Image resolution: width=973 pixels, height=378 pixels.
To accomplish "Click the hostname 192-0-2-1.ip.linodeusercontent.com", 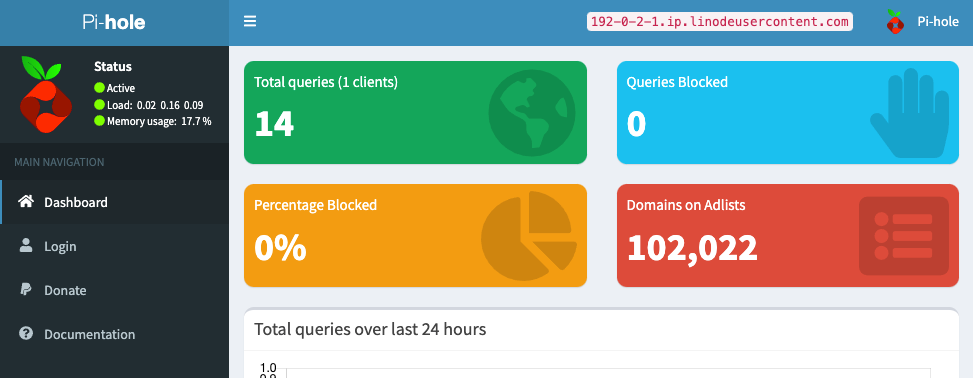I will click(x=720, y=22).
